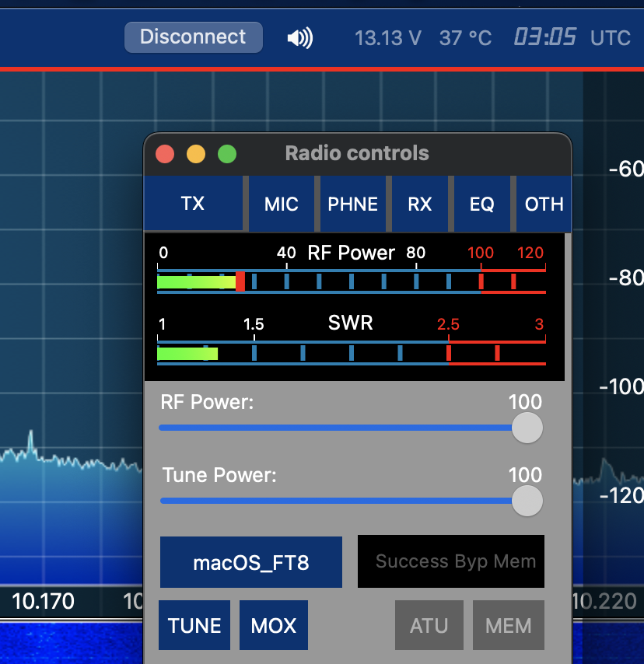The height and width of the screenshot is (664, 644).
Task: Switch to the MIC tab
Action: pos(282,204)
